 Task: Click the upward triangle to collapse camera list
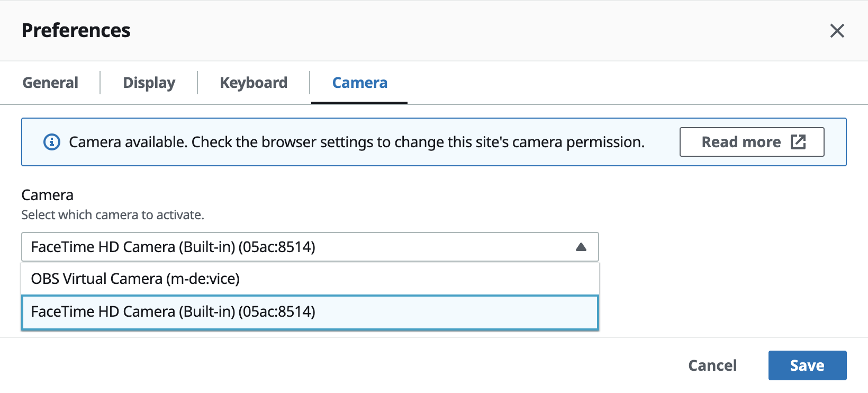pos(581,245)
